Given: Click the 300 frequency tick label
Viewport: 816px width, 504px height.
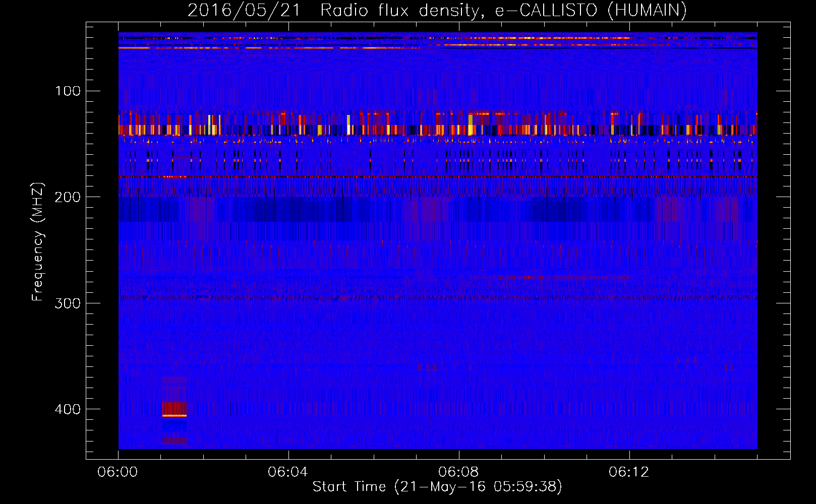Looking at the screenshot, I should point(68,303).
